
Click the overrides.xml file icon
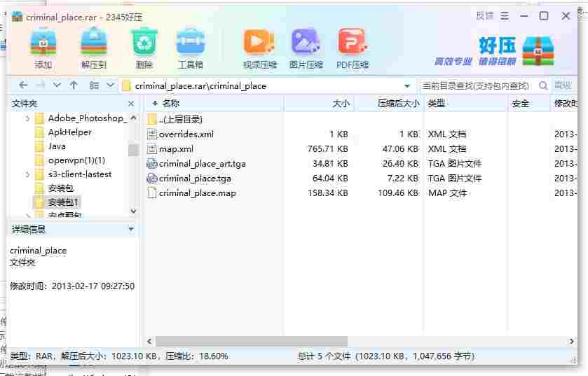tap(151, 134)
